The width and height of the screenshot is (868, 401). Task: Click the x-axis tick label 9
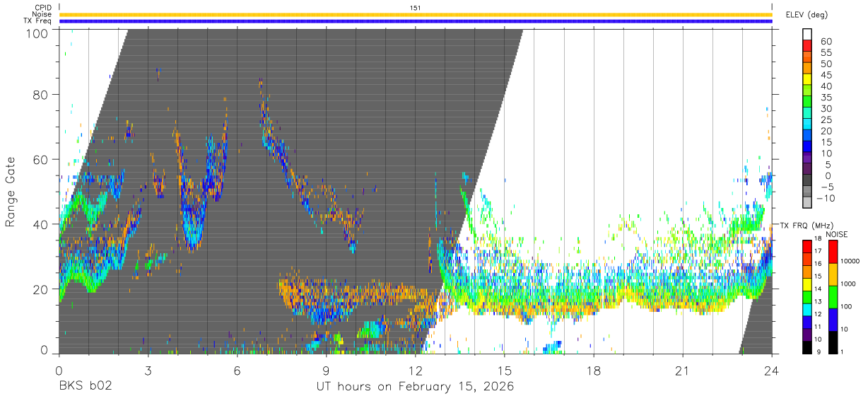point(327,370)
